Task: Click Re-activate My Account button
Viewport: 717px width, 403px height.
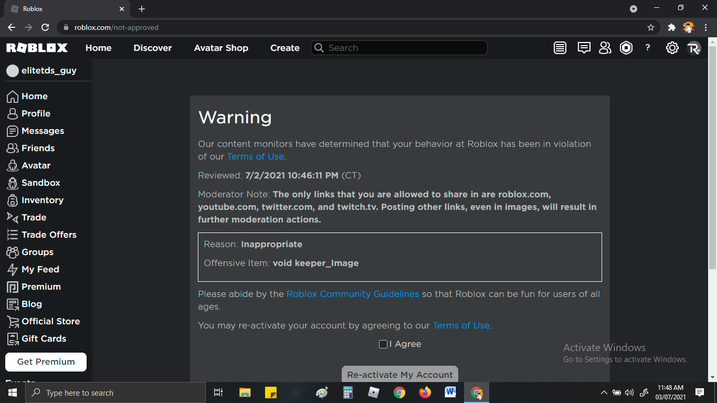Action: point(400,374)
